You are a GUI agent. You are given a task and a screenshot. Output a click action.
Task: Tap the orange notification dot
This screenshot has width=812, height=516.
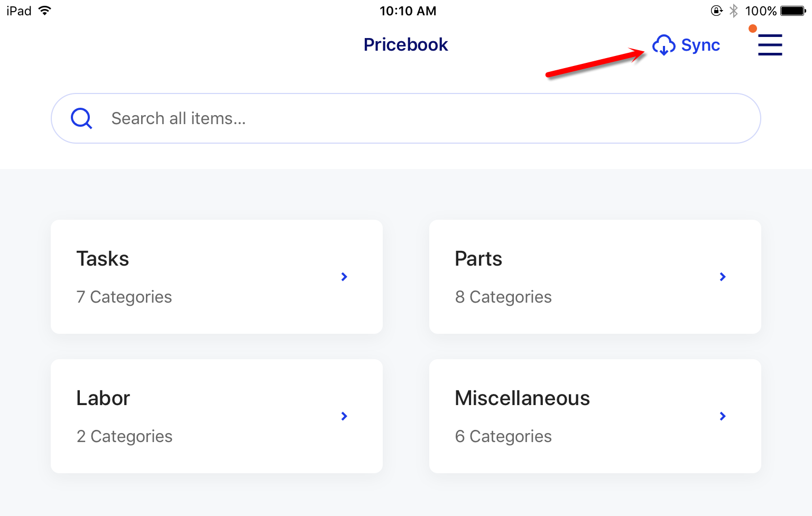752,29
